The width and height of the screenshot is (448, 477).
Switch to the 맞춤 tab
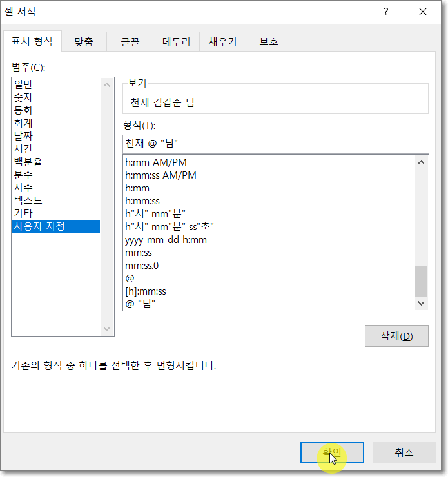click(84, 42)
